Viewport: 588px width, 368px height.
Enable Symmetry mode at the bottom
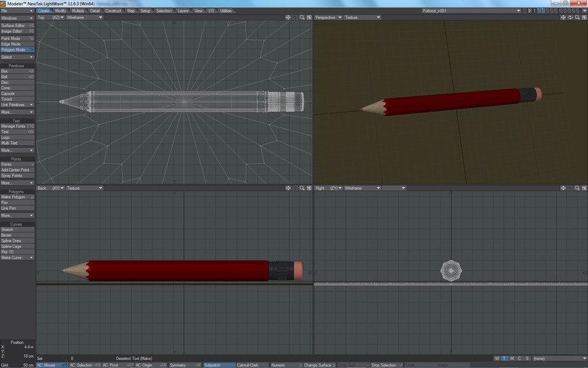pos(178,364)
